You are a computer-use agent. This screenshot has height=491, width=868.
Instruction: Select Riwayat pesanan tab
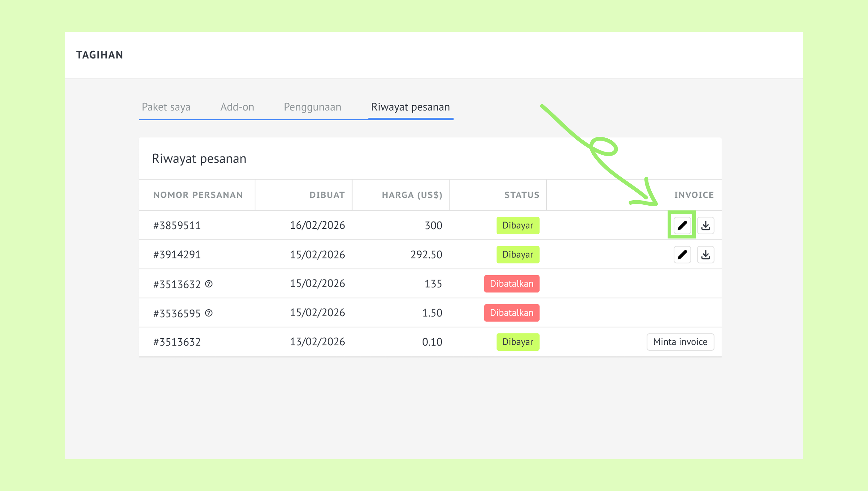pyautogui.click(x=411, y=107)
